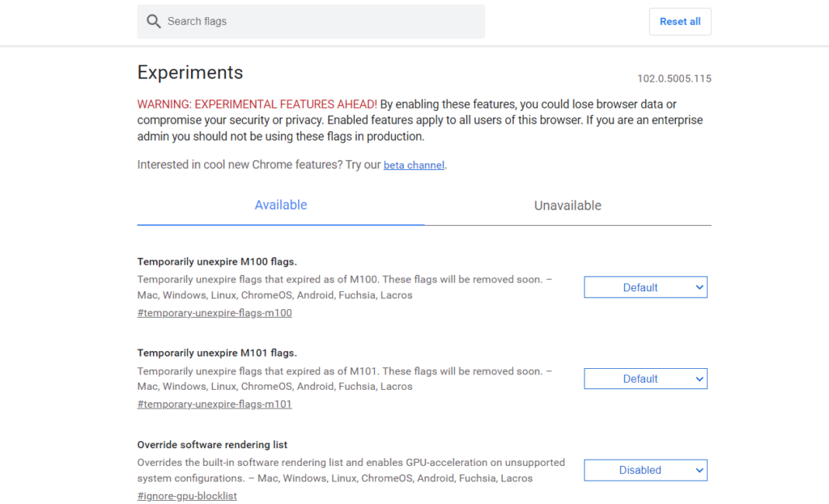Click the Temporarily unexpire M101 flags title
The image size is (829, 504).
[x=217, y=353]
